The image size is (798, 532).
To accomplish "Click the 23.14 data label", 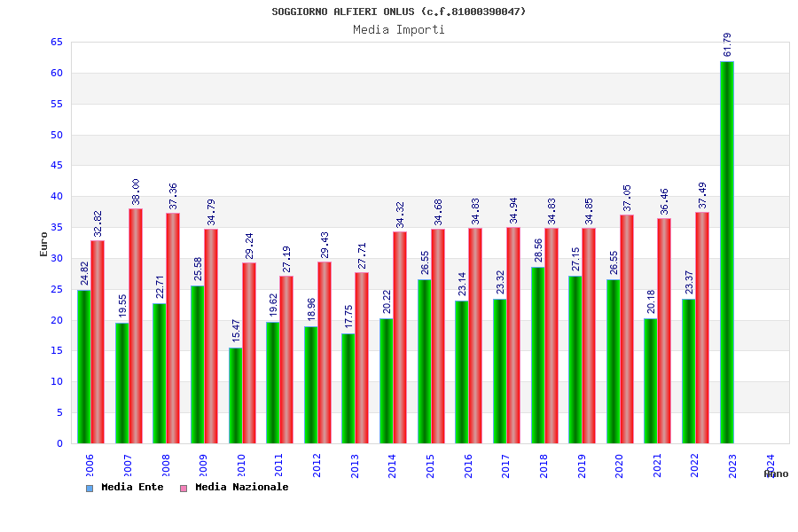I will [x=462, y=284].
